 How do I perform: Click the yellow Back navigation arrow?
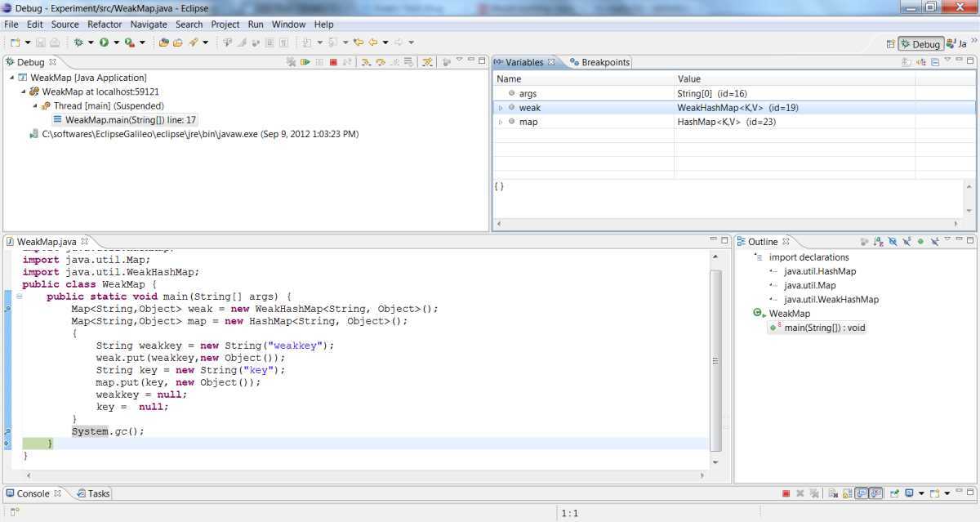372,42
